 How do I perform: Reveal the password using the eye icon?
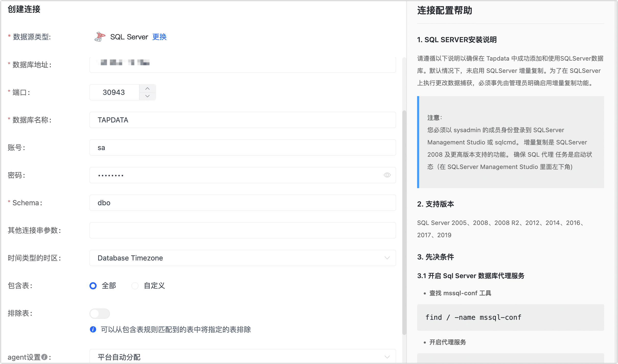387,175
